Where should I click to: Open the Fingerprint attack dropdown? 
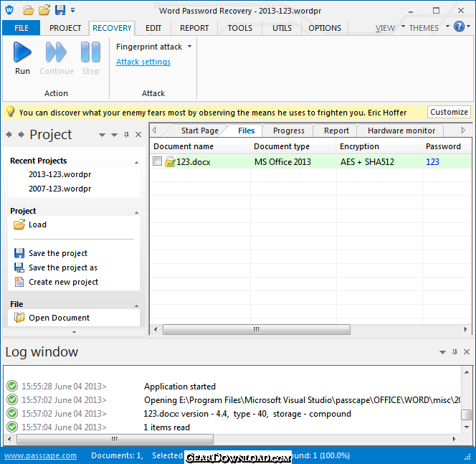pos(190,47)
